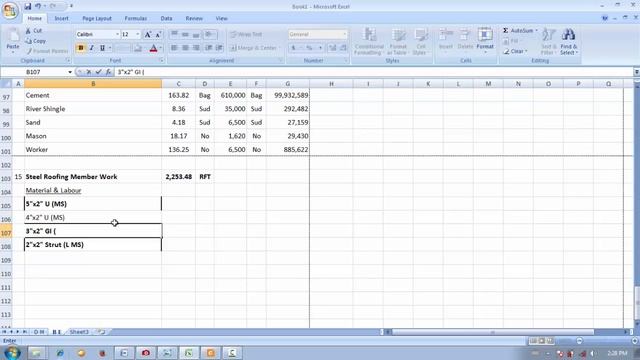Apply percent style number format
The width and height of the screenshot is (640, 360).
309,48
